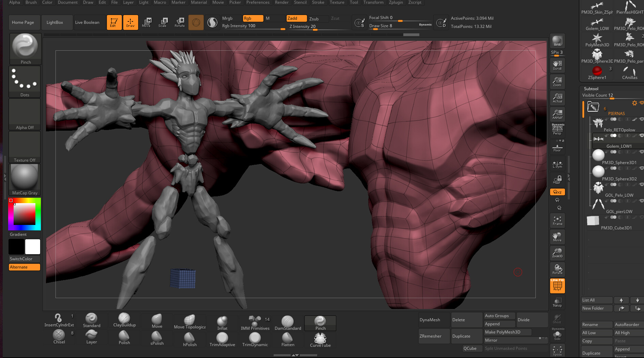
Task: Select the ZSphere1 tool thumbnail
Action: coord(597,71)
